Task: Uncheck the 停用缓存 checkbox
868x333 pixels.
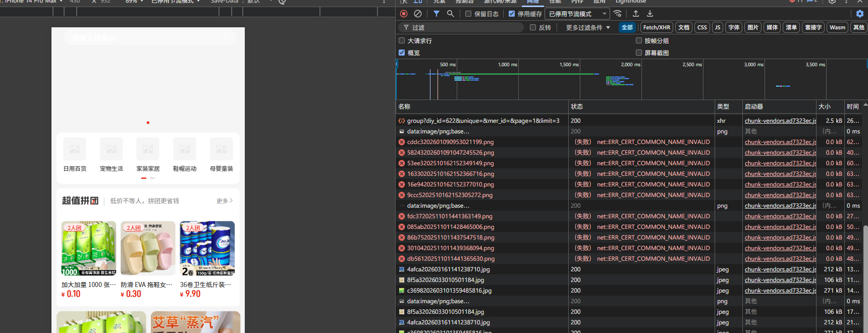Action: click(x=512, y=14)
